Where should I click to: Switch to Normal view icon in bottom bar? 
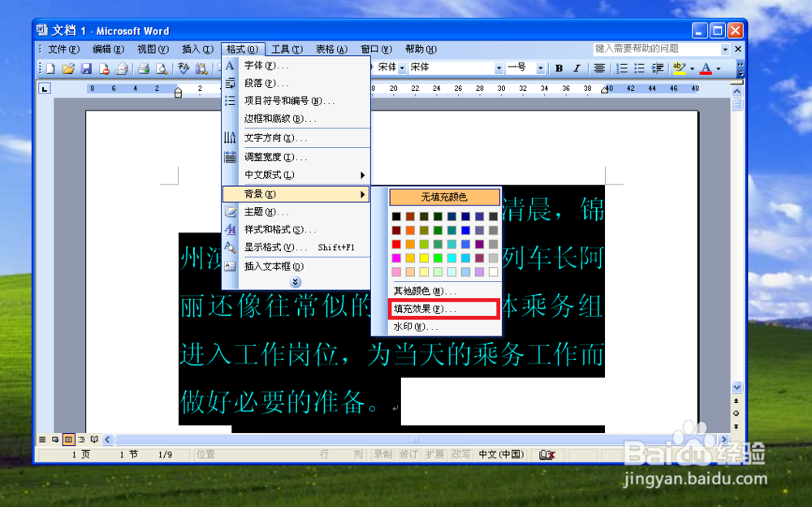pyautogui.click(x=42, y=440)
